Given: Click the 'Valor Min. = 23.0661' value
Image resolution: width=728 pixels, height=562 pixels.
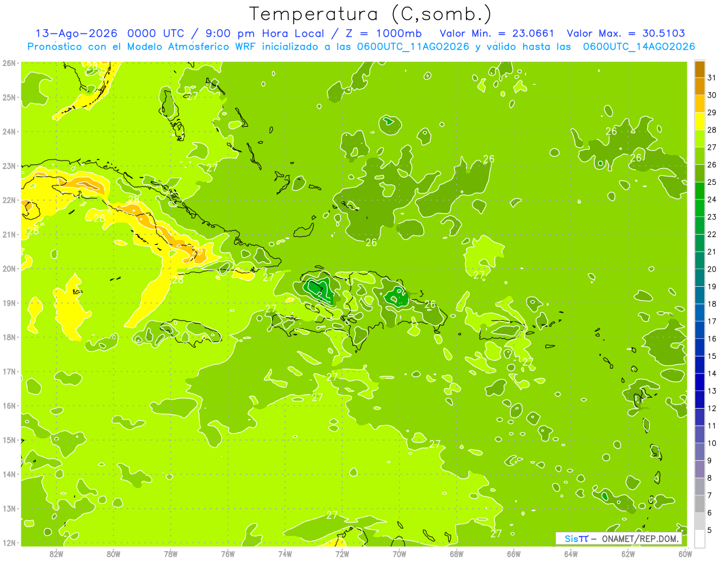Looking at the screenshot, I should [498, 33].
